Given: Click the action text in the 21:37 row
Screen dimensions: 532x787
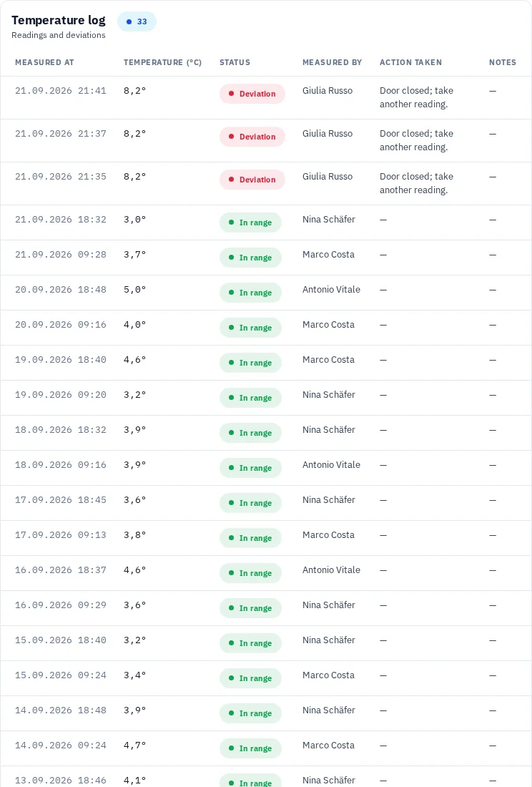Looking at the screenshot, I should (416, 140).
